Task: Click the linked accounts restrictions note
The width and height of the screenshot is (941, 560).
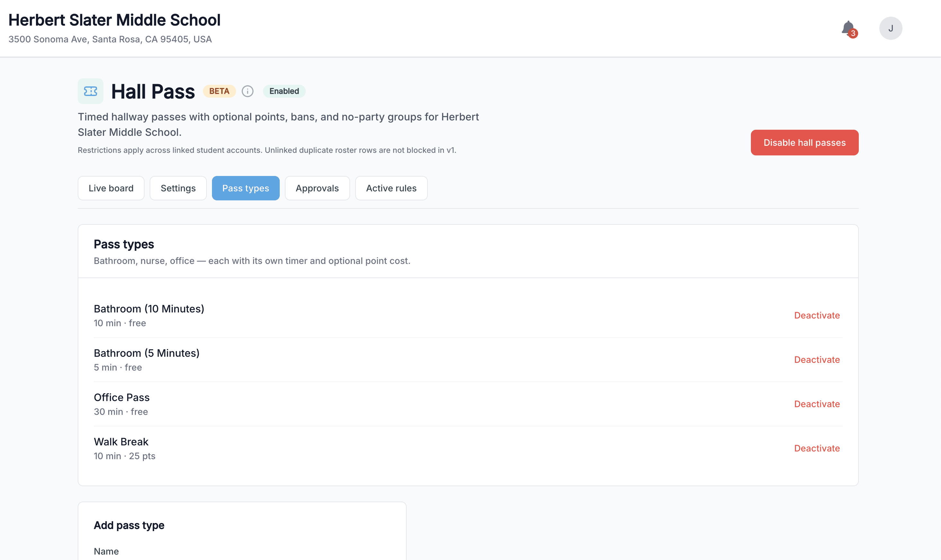Action: [267, 150]
